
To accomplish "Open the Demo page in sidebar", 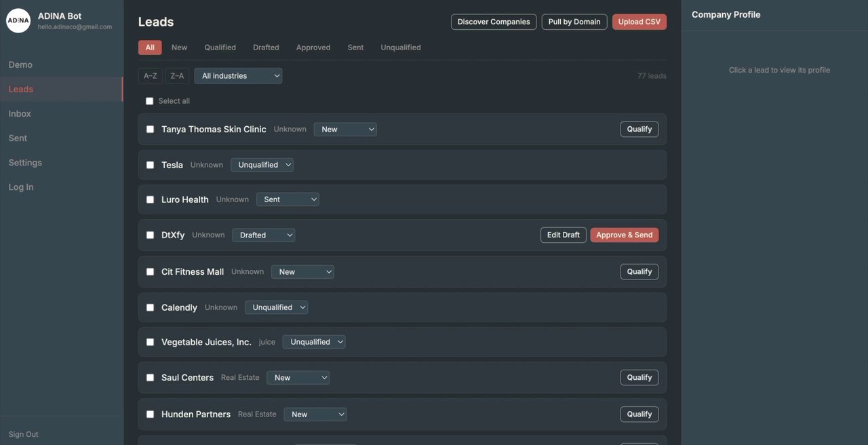I will pyautogui.click(x=20, y=64).
